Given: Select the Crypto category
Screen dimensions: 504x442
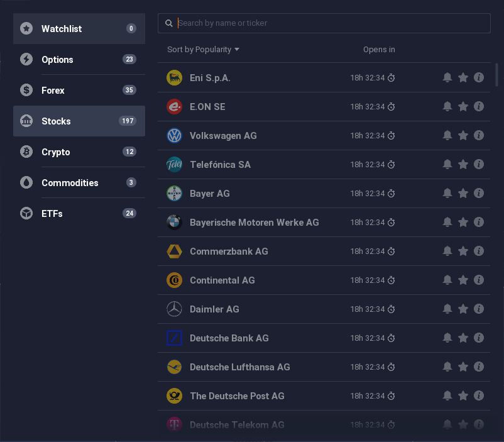Looking at the screenshot, I should click(x=79, y=152).
